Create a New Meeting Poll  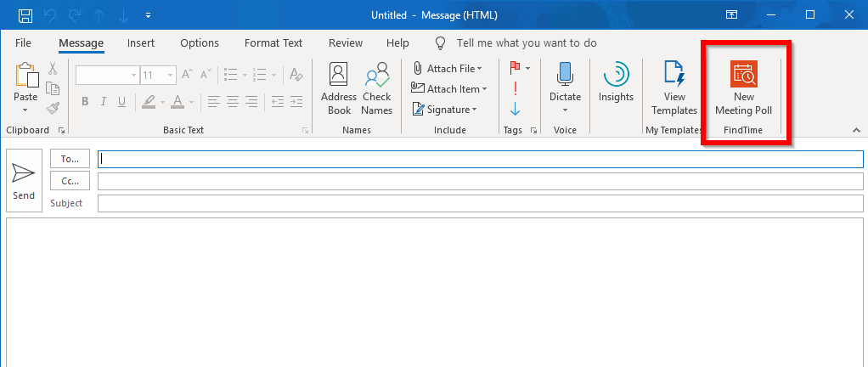point(743,88)
